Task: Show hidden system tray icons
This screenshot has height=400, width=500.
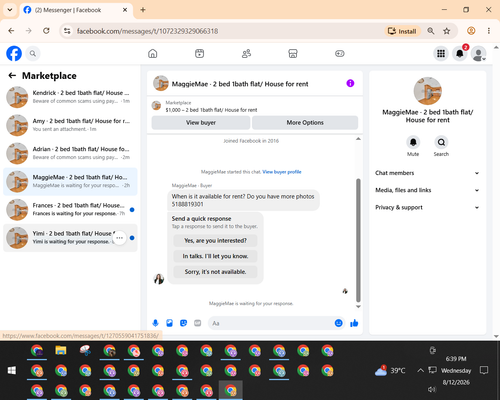Action: click(x=421, y=370)
